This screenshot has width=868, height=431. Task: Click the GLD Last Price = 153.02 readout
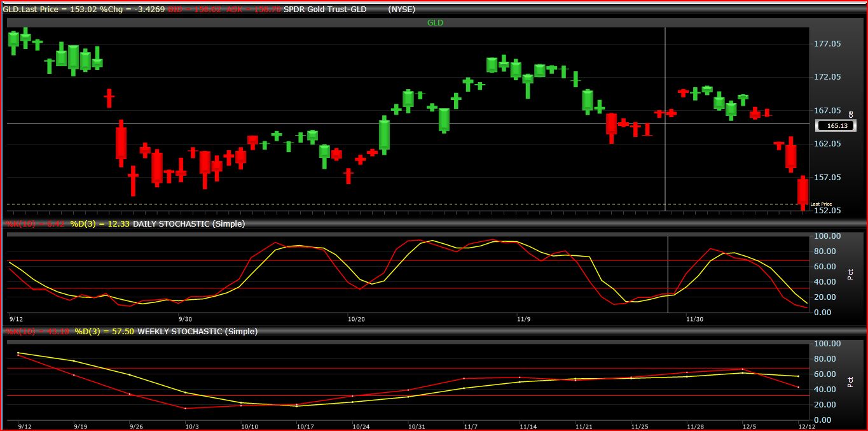pyautogui.click(x=50, y=10)
